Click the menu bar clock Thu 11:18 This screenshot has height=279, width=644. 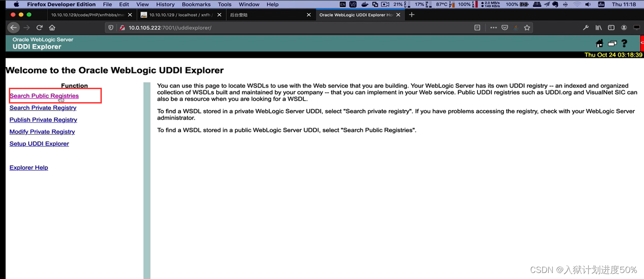[x=624, y=4]
